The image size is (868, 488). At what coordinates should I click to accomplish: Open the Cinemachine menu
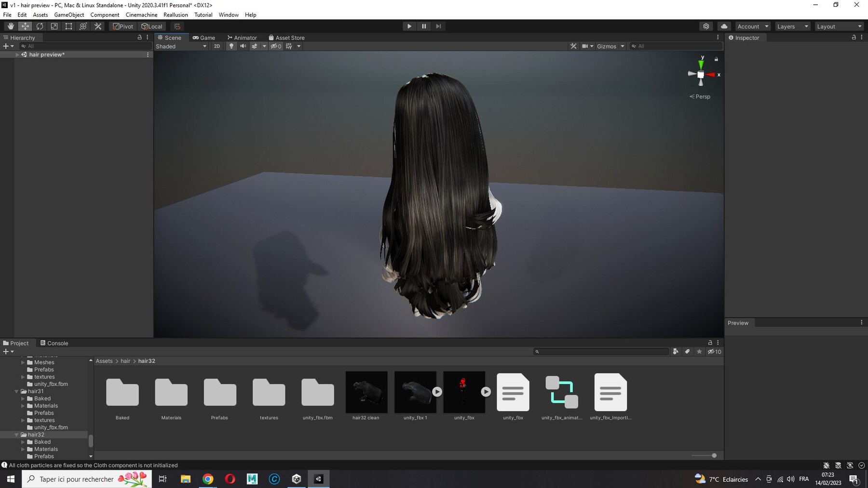[141, 15]
